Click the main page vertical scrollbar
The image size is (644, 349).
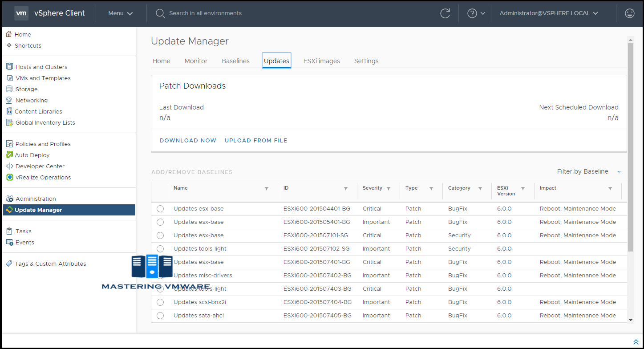tap(630, 147)
